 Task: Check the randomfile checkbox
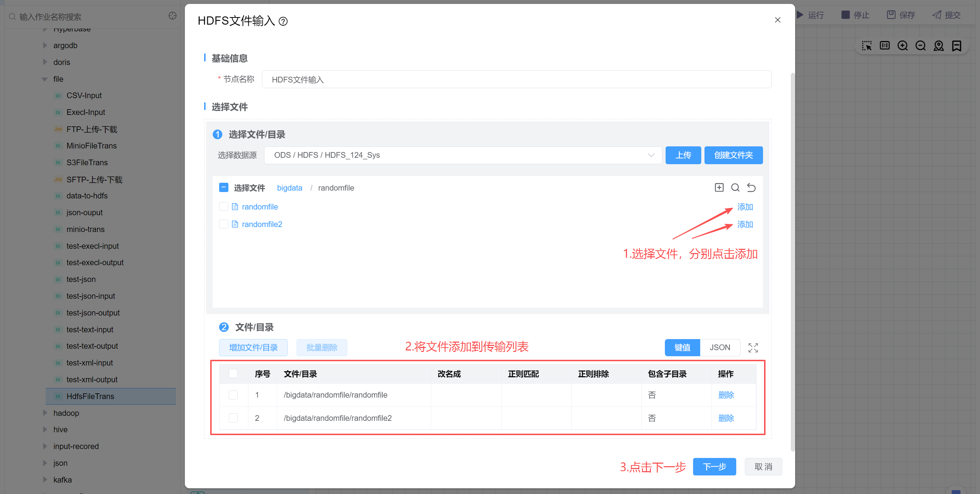[224, 207]
